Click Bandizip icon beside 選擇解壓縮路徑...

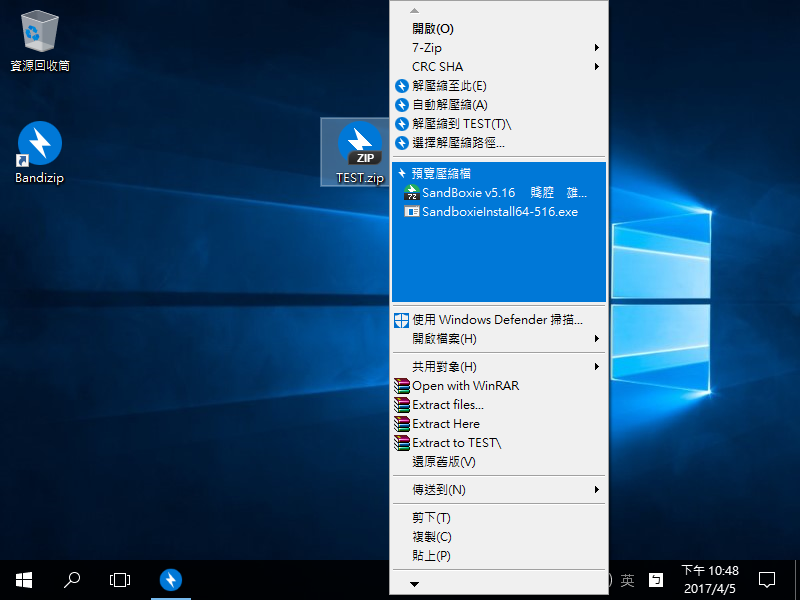[402, 143]
